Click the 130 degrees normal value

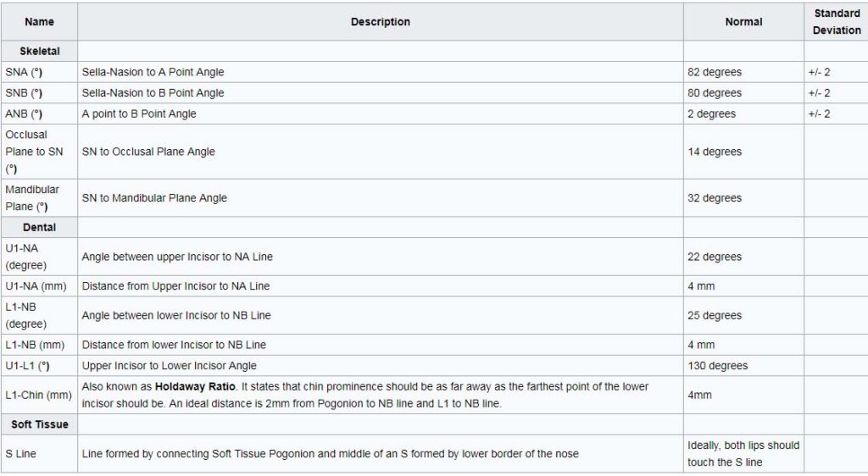(x=717, y=366)
